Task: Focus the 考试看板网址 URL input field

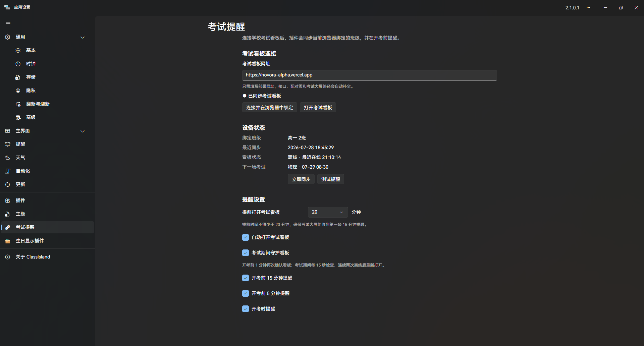Action: (370, 75)
